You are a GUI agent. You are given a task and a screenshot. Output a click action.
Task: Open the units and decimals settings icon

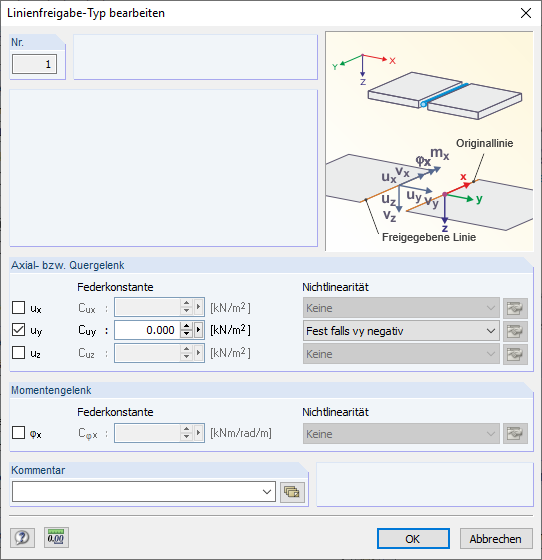[x=56, y=538]
